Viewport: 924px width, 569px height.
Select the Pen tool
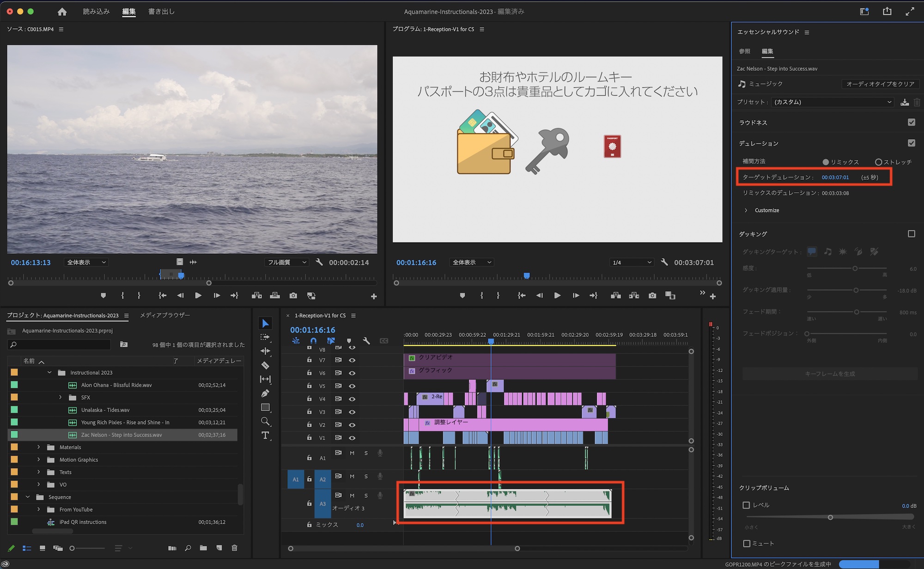(x=265, y=393)
